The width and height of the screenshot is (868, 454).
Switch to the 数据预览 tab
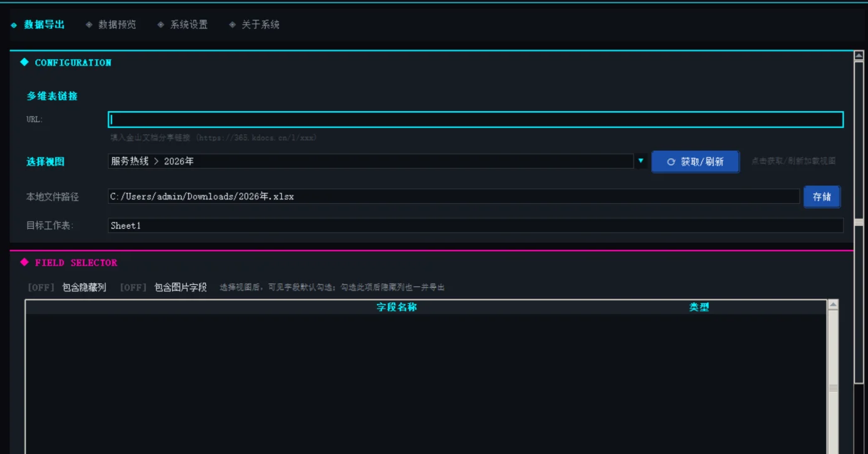[111, 24]
